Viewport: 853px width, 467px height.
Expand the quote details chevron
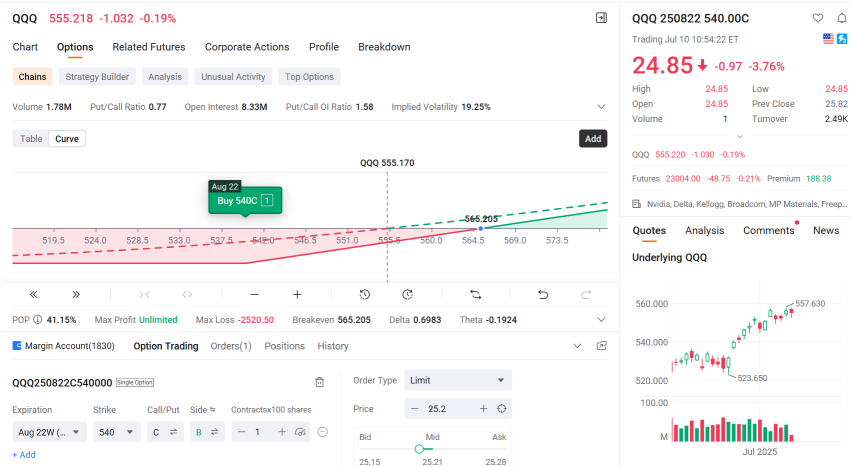pos(740,136)
